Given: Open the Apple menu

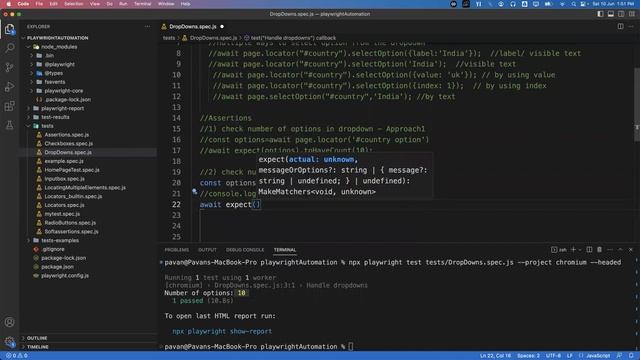Looking at the screenshot, I should point(8,4).
